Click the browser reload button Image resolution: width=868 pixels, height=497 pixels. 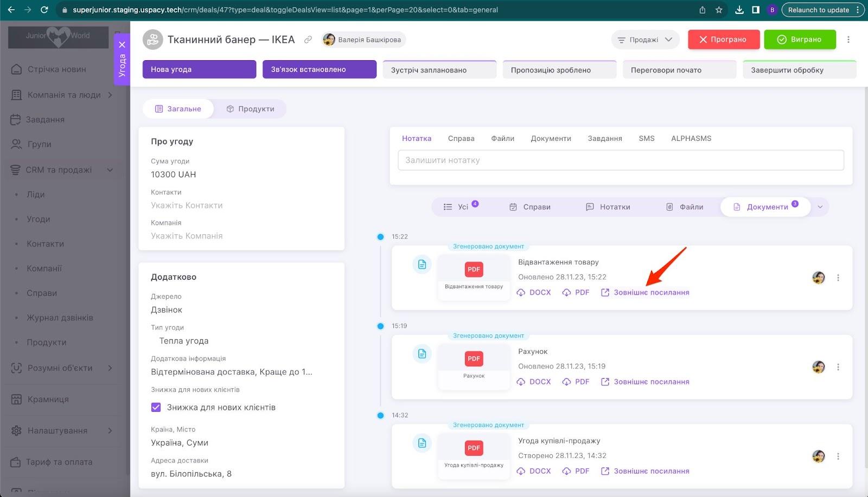tap(44, 10)
